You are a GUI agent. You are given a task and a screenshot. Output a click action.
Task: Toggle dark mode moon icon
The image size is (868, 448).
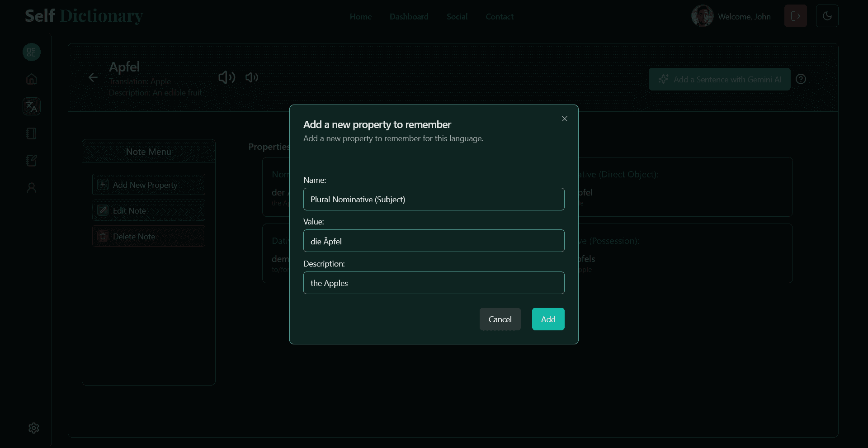point(827,16)
